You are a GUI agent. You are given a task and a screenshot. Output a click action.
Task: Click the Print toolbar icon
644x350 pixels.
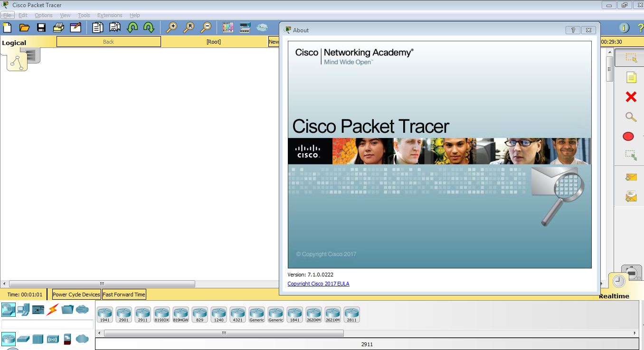point(58,27)
